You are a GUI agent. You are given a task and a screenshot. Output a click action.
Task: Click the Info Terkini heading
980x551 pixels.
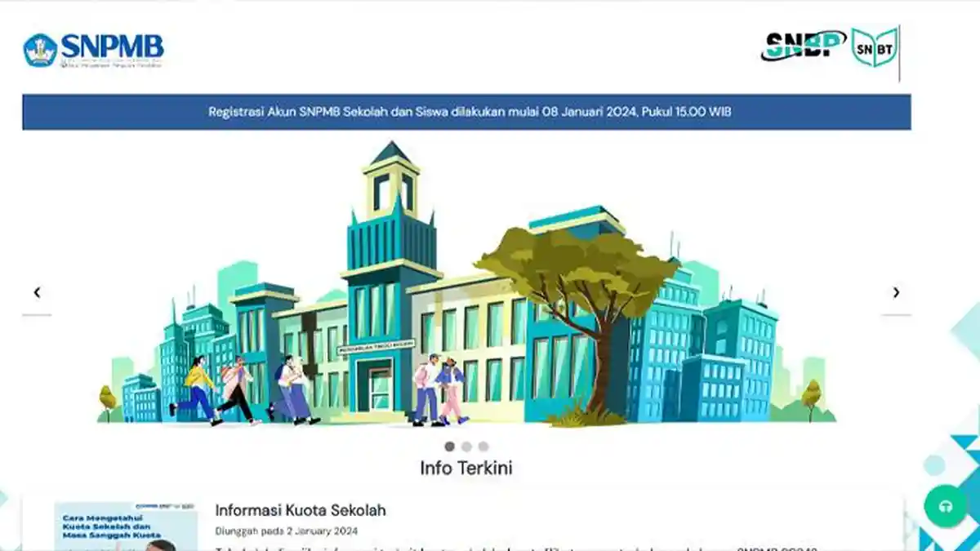click(466, 469)
